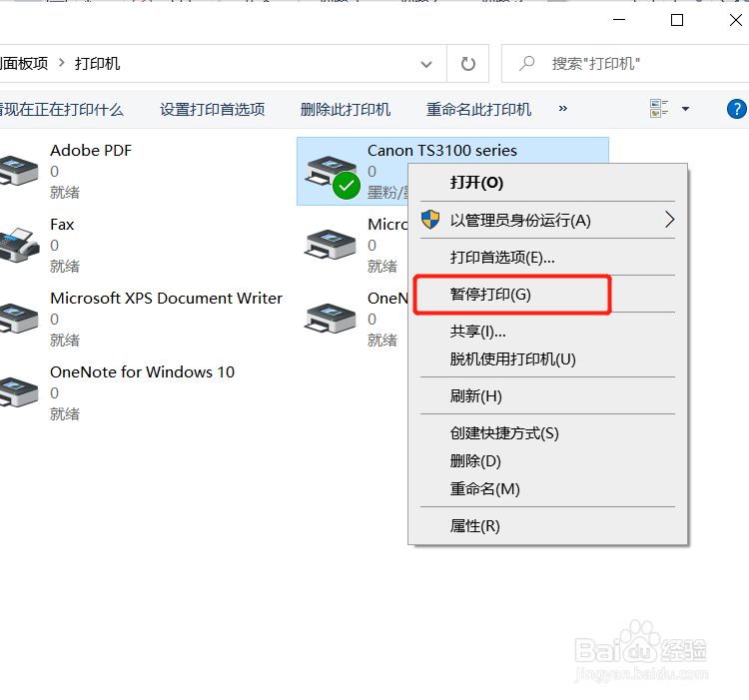Image resolution: width=749 pixels, height=700 pixels.
Task: Select the Fax device name
Action: click(62, 225)
